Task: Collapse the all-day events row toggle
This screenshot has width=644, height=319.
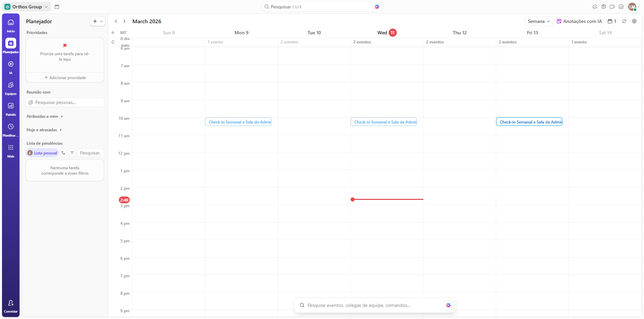Action: [113, 42]
